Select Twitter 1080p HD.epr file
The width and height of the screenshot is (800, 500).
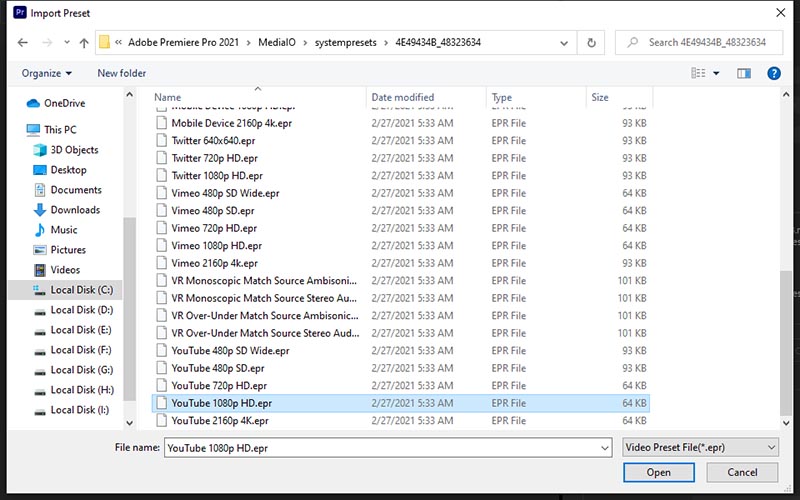pos(401,176)
